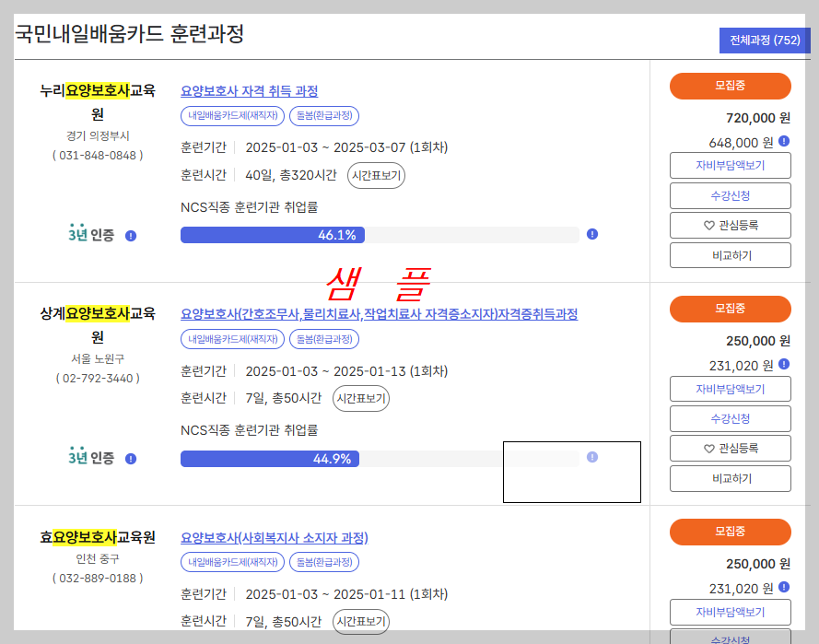819x644 pixels.
Task: Click location text 경기 의정부시
Action: point(98,135)
